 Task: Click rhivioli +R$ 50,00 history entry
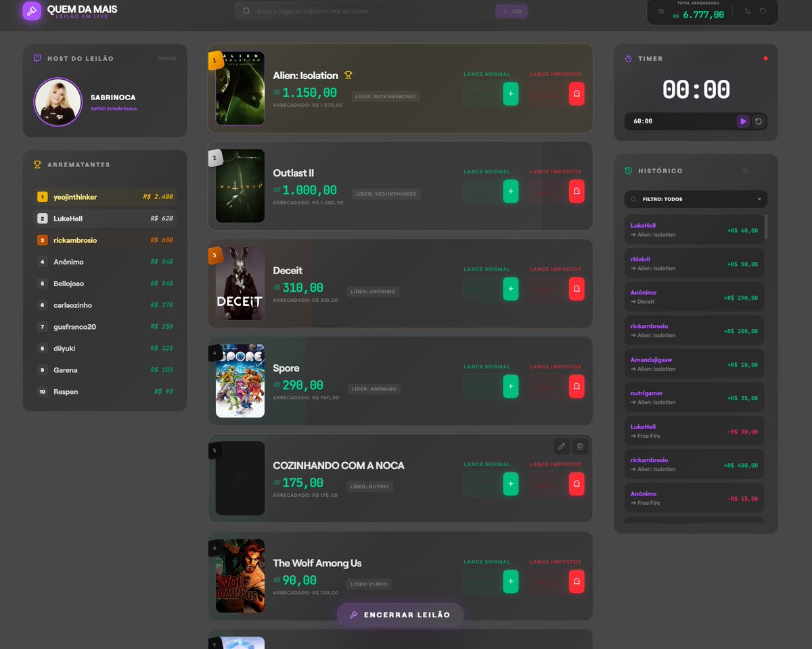pyautogui.click(x=694, y=264)
